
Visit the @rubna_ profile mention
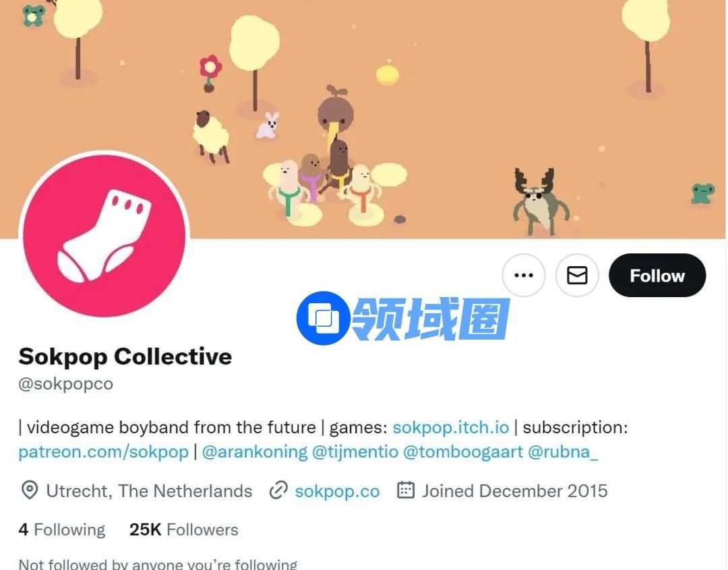coord(563,451)
